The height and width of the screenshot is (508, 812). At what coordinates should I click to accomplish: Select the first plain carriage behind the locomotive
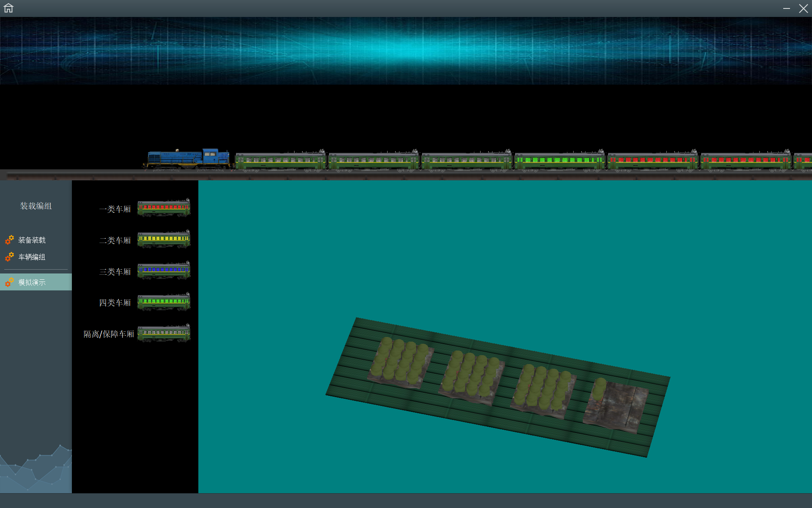[281, 161]
